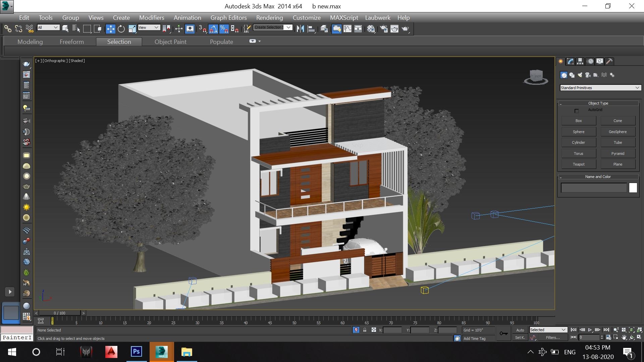Toggle Auto Key mode
The image size is (644, 362).
click(520, 330)
